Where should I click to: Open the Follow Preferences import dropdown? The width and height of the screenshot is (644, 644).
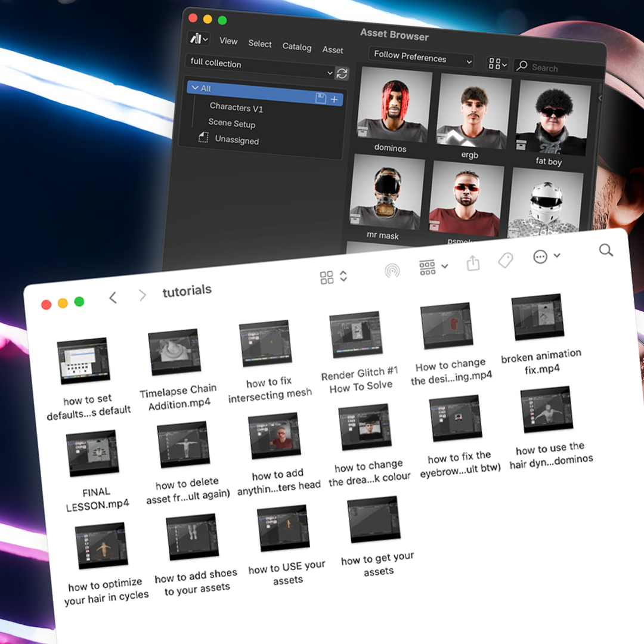coord(421,58)
